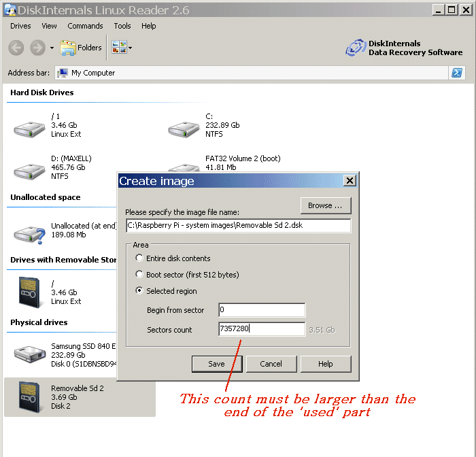Viewport: 476px width, 457px height.
Task: Click the Hard Disk Drives section header
Action: (42, 92)
